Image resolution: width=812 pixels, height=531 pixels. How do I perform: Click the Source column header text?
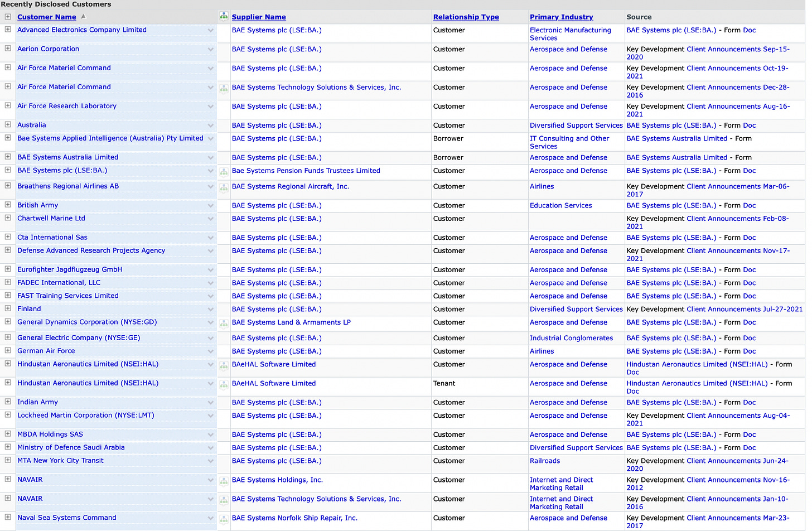639,17
